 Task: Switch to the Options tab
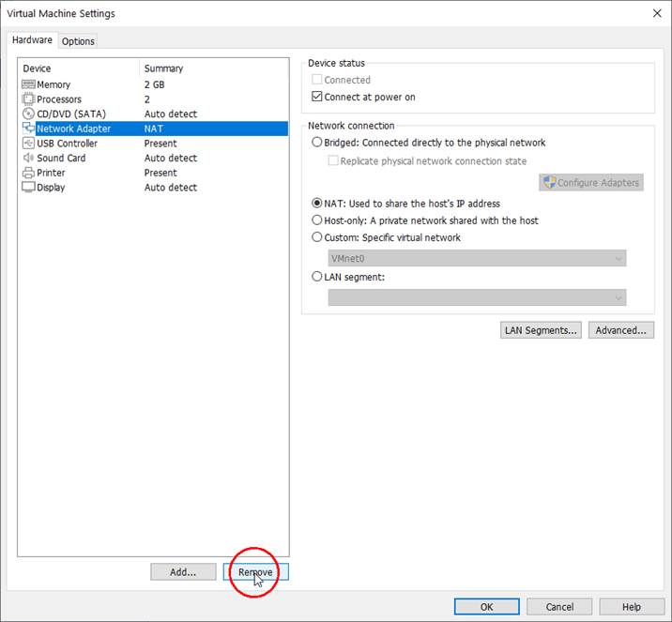(79, 41)
